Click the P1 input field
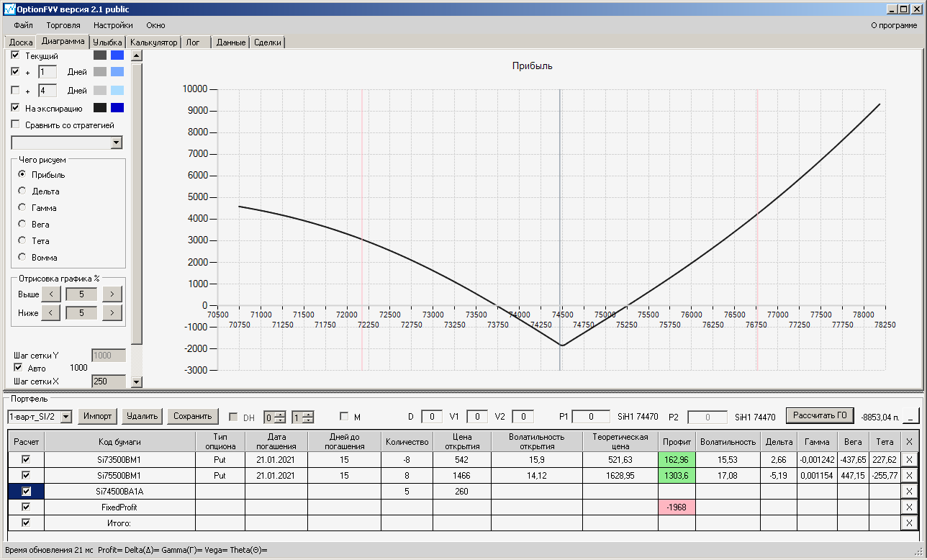 point(591,417)
